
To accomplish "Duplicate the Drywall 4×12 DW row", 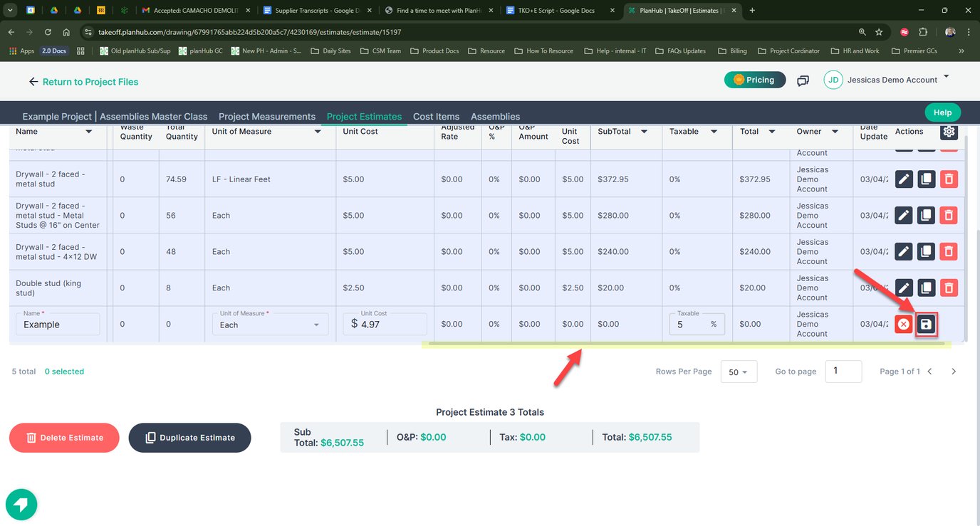I will (926, 251).
